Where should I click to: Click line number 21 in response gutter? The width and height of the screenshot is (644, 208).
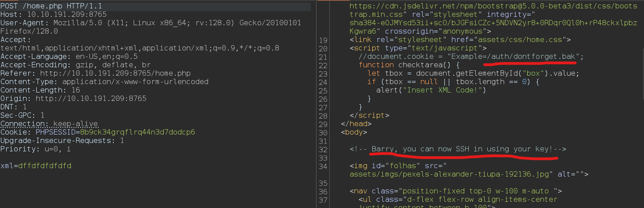tap(323, 57)
